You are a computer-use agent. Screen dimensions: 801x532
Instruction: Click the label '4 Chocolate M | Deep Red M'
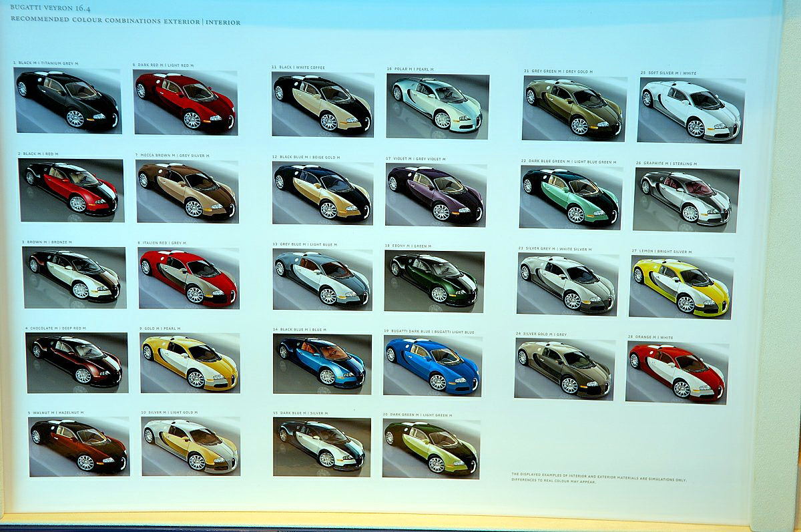click(55, 328)
